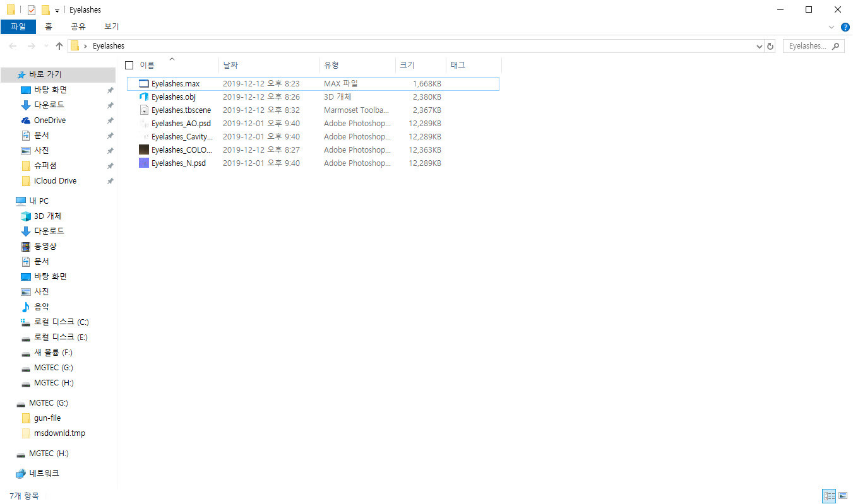Viewport: 853px width, 504px height.
Task: Open Customize Quick Access Toolbar dropdown
Action: click(57, 10)
